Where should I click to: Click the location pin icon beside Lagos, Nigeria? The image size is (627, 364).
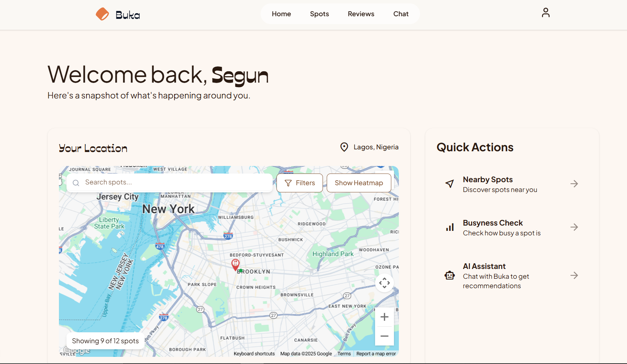(x=344, y=147)
